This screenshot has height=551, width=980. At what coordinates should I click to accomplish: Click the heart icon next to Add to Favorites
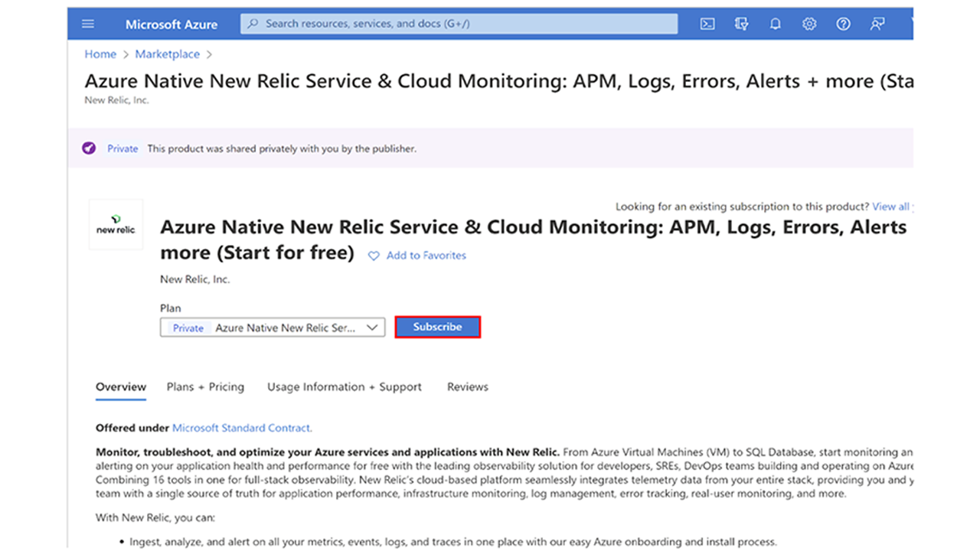pos(374,256)
